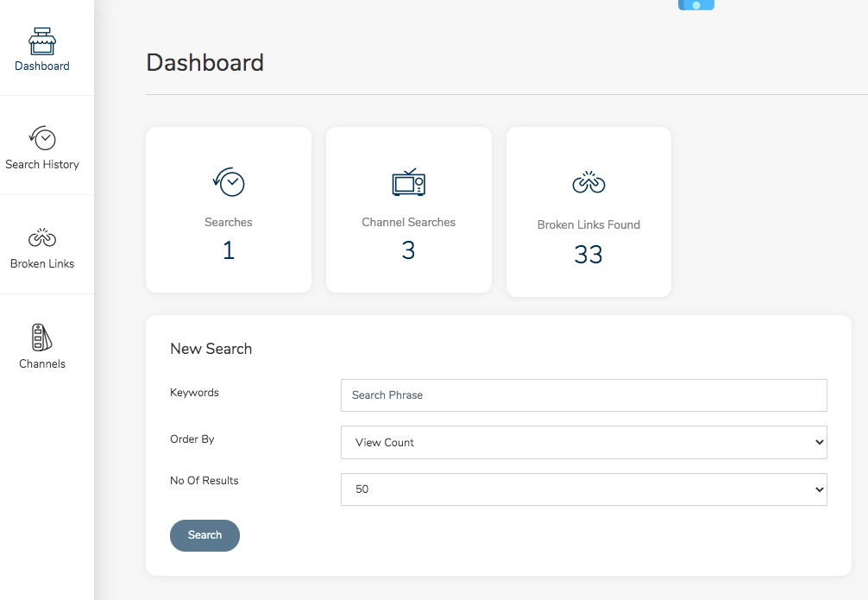Click the Search Phrase keywords field

tap(584, 395)
